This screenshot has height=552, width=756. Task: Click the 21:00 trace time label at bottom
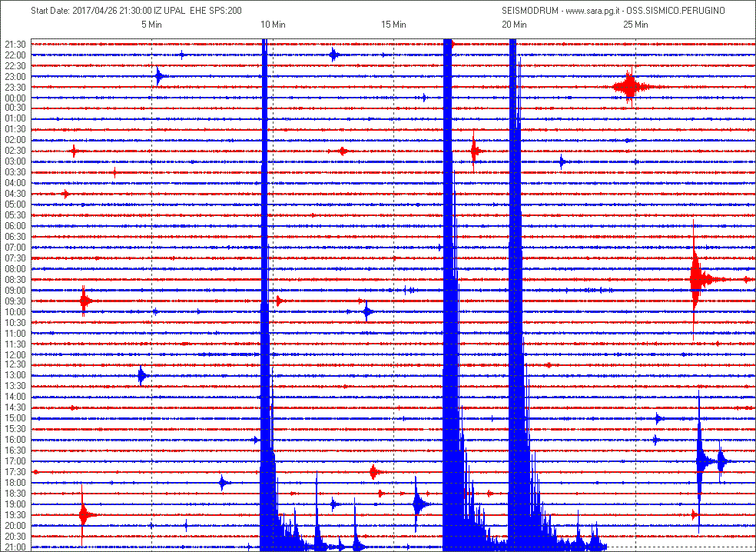15,546
